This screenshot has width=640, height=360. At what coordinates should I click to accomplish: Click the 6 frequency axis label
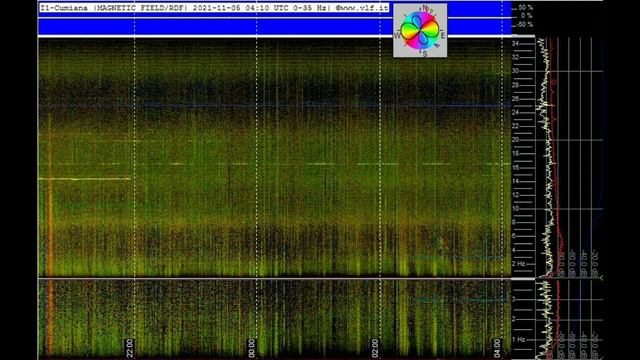pyautogui.click(x=514, y=236)
